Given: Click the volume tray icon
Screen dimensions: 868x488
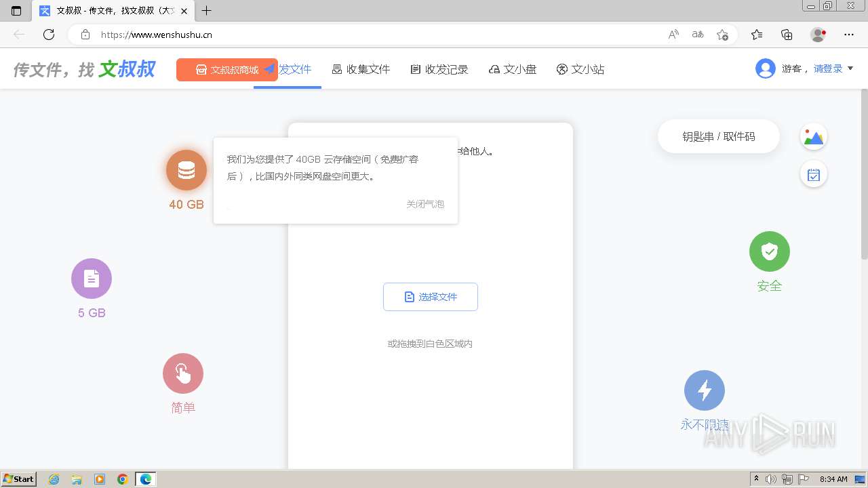Looking at the screenshot, I should coord(771,479).
